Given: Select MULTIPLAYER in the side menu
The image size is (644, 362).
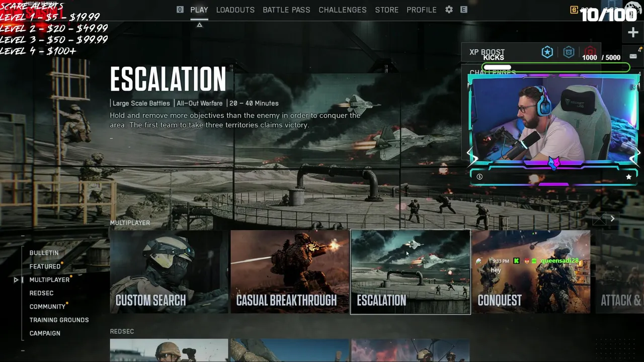Looking at the screenshot, I should pos(49,280).
